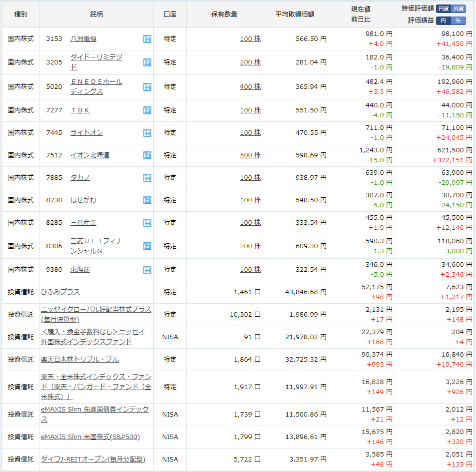Select quantity 5,722 口
Screen dimensions: 476x472
[x=247, y=459]
